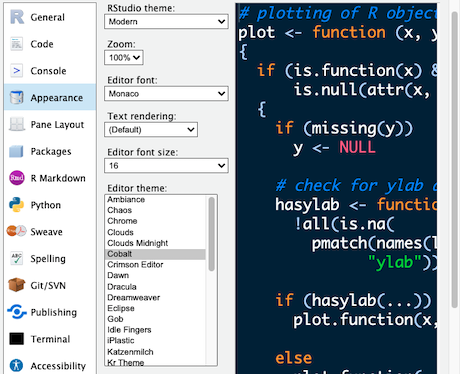Click the Console prompt icon

point(16,71)
